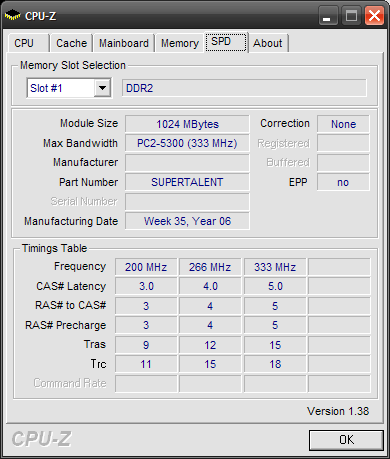Maximize the CPU-Z window

tap(351, 15)
